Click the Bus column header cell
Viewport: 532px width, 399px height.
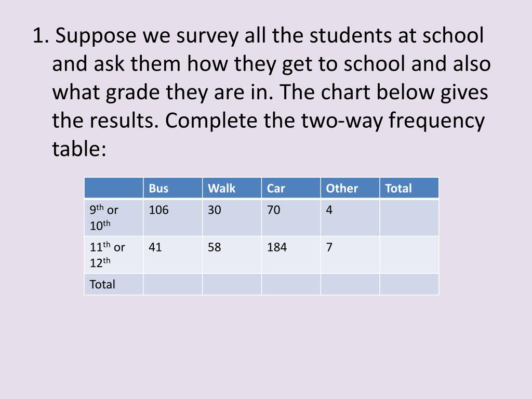[172, 188]
